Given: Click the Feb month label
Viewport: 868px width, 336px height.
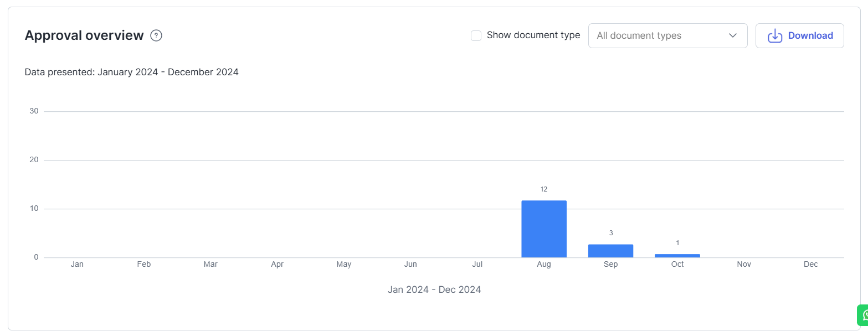Looking at the screenshot, I should coord(143,265).
